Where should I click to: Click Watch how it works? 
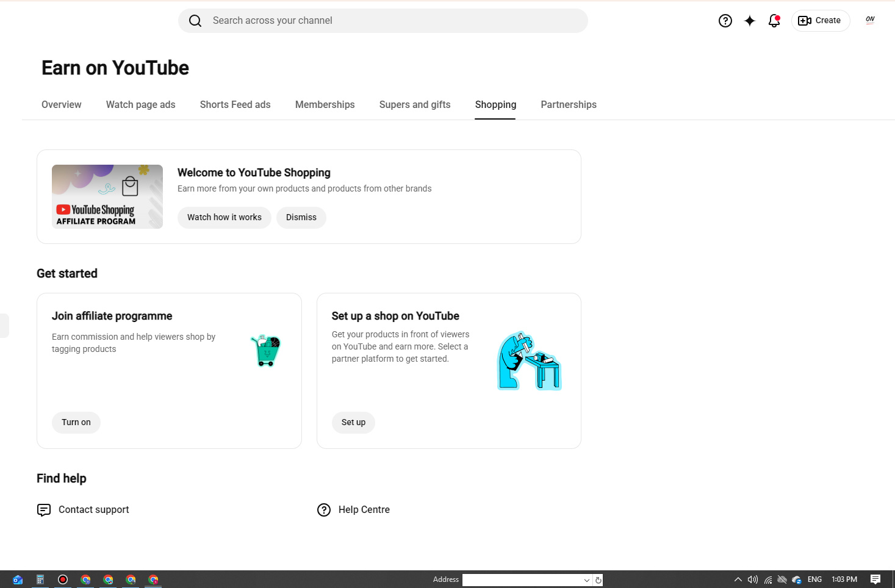tap(225, 218)
